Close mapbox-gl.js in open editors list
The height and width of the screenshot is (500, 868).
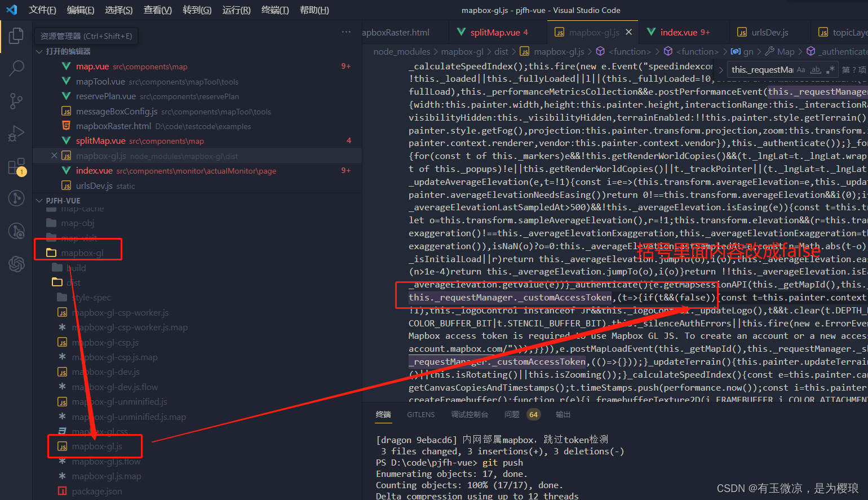(54, 156)
